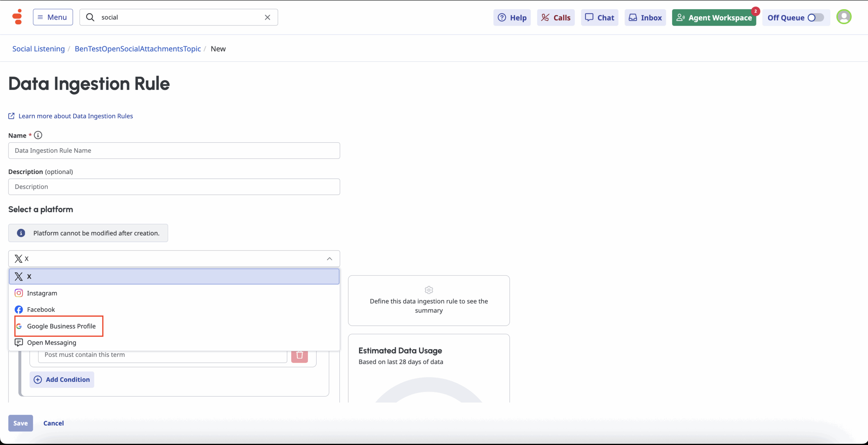The height and width of the screenshot is (445, 868).
Task: Click the search magnifier icon
Action: [90, 17]
